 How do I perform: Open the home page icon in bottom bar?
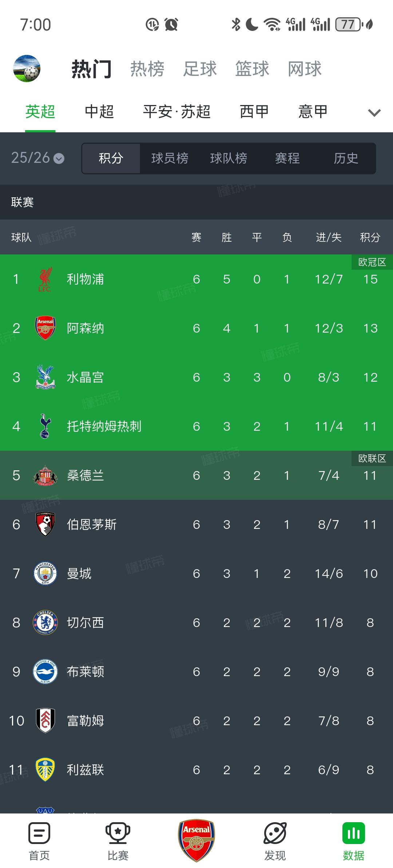pyautogui.click(x=39, y=833)
